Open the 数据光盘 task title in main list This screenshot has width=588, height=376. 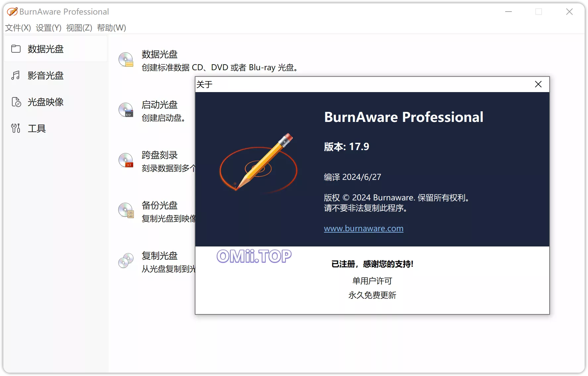(160, 54)
